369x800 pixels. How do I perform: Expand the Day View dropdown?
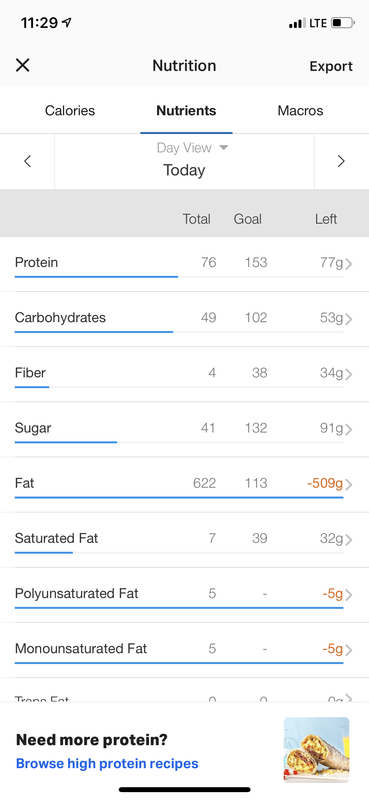pos(192,148)
